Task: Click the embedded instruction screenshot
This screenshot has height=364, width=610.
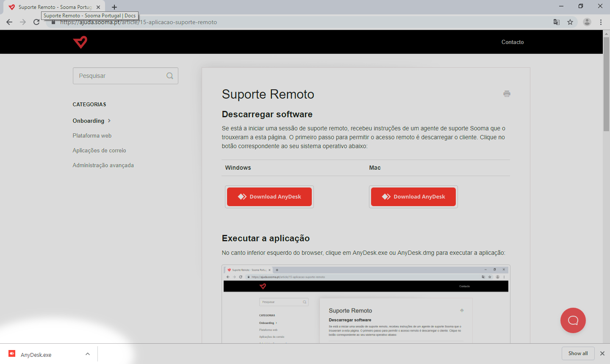Action: pos(366,304)
